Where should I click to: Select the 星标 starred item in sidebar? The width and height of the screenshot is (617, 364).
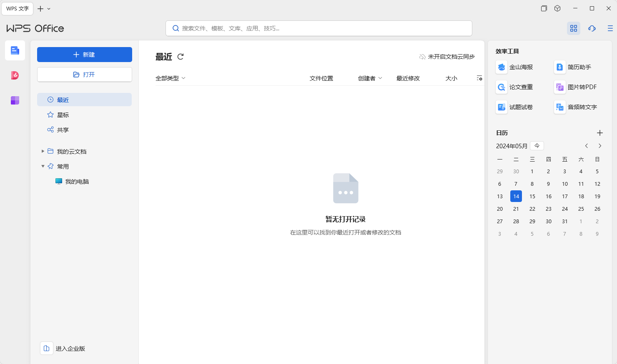(63, 115)
